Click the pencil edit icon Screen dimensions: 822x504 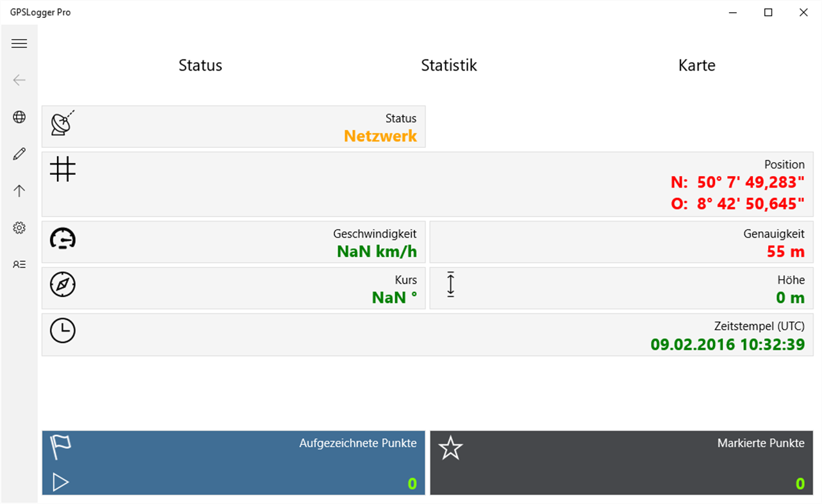click(19, 154)
